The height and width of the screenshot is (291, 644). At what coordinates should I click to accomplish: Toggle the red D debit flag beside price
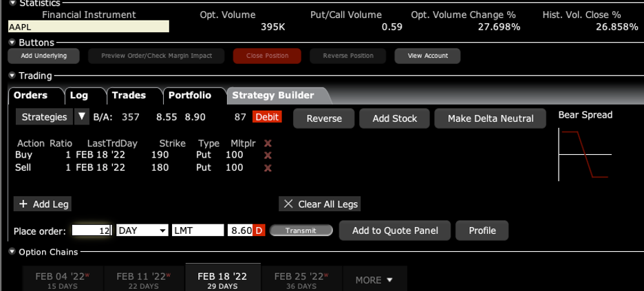tap(259, 230)
